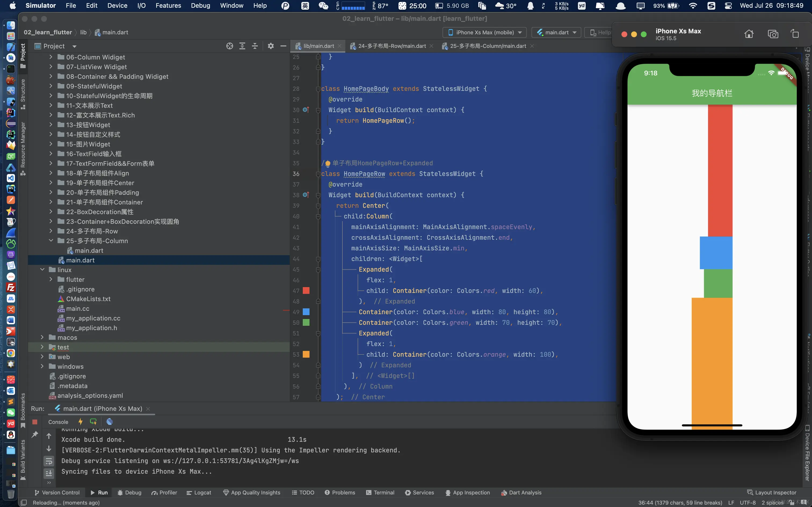Fold Column block at line 40
The image size is (812, 507).
318,217
